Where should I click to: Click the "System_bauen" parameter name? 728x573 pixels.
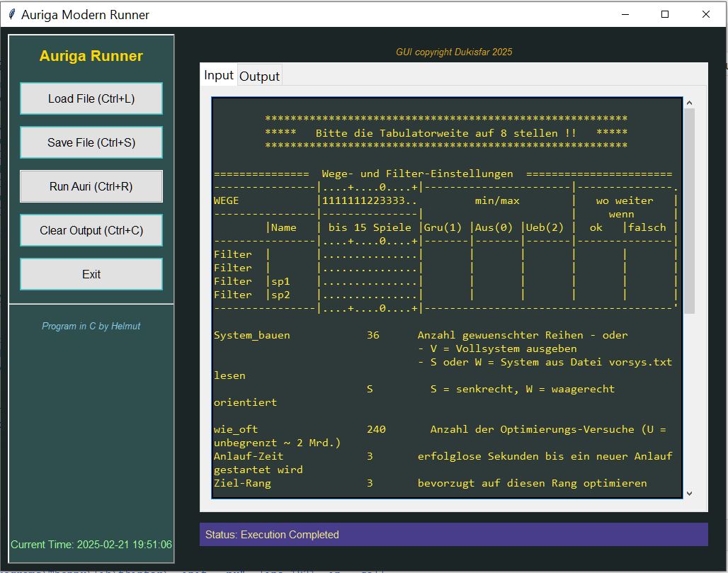pyautogui.click(x=251, y=335)
